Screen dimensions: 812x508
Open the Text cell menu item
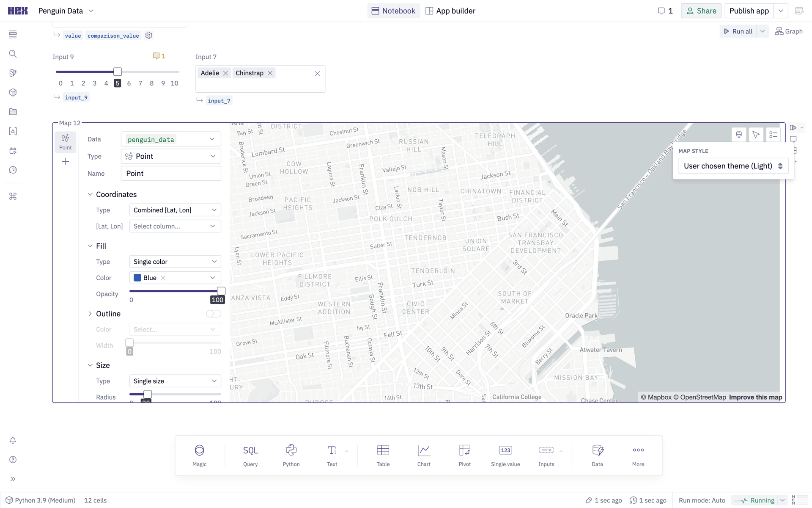point(332,456)
